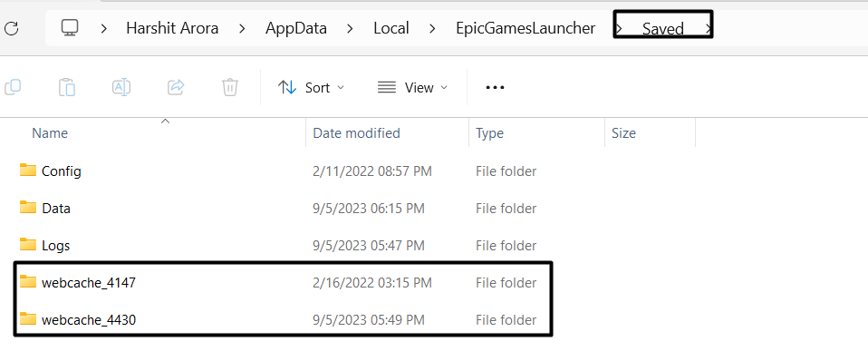Click the Paste clipboard icon
This screenshot has width=868, height=351.
pyautogui.click(x=67, y=87)
